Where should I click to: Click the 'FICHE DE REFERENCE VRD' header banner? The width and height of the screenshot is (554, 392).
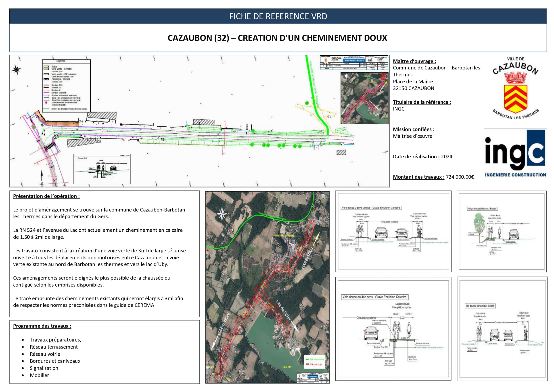pyautogui.click(x=278, y=16)
